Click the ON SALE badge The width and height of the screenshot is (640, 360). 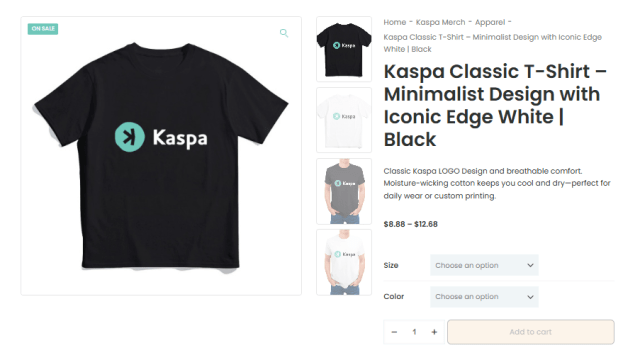click(x=43, y=29)
